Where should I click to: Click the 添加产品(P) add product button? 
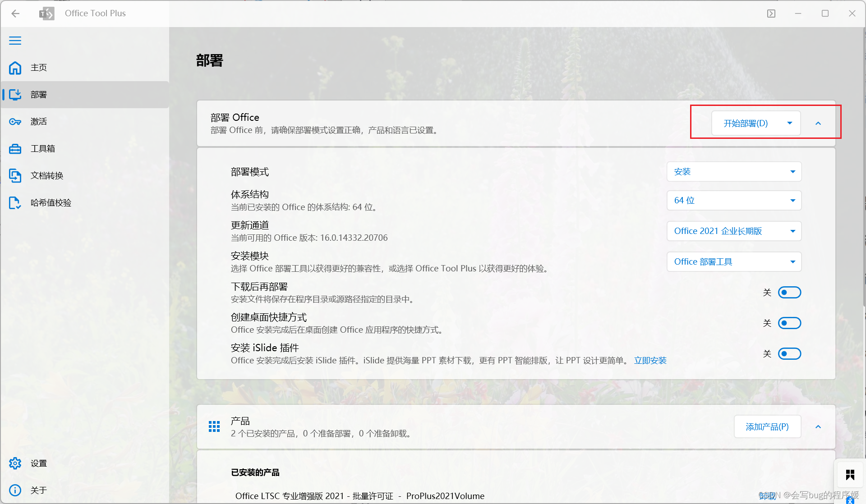coord(767,426)
